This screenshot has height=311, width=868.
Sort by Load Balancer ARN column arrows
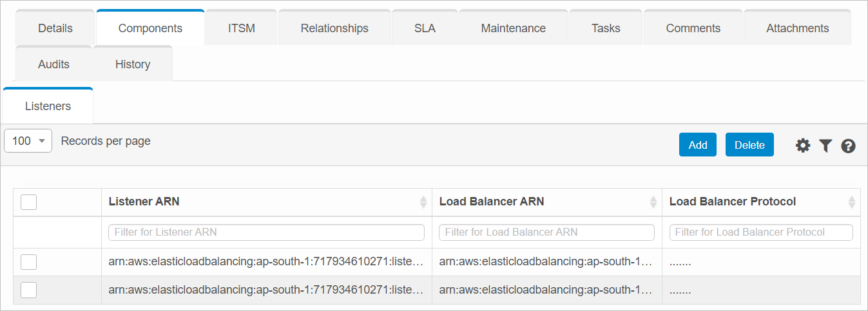pyautogui.click(x=653, y=202)
